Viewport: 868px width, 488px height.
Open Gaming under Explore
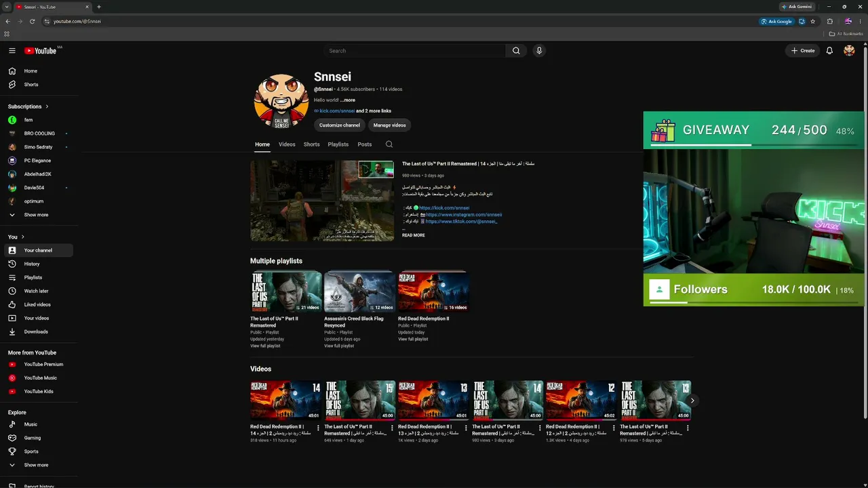39,438
